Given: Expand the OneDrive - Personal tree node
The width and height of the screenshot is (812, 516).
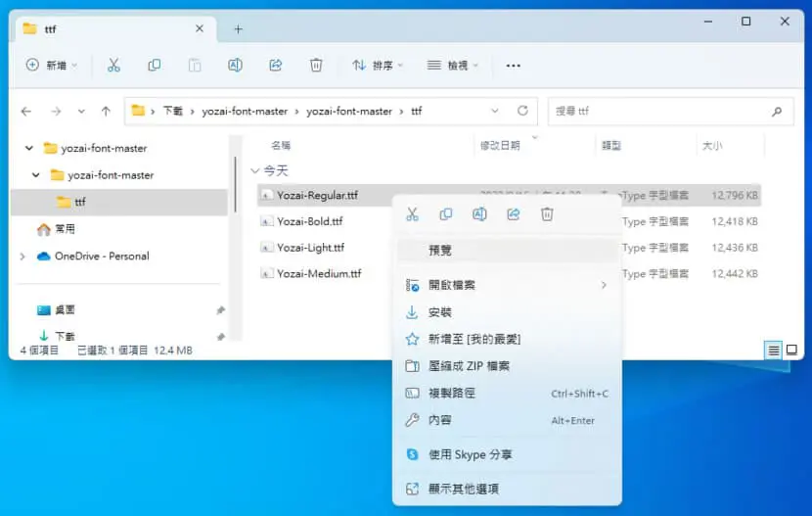Looking at the screenshot, I should pos(23,256).
